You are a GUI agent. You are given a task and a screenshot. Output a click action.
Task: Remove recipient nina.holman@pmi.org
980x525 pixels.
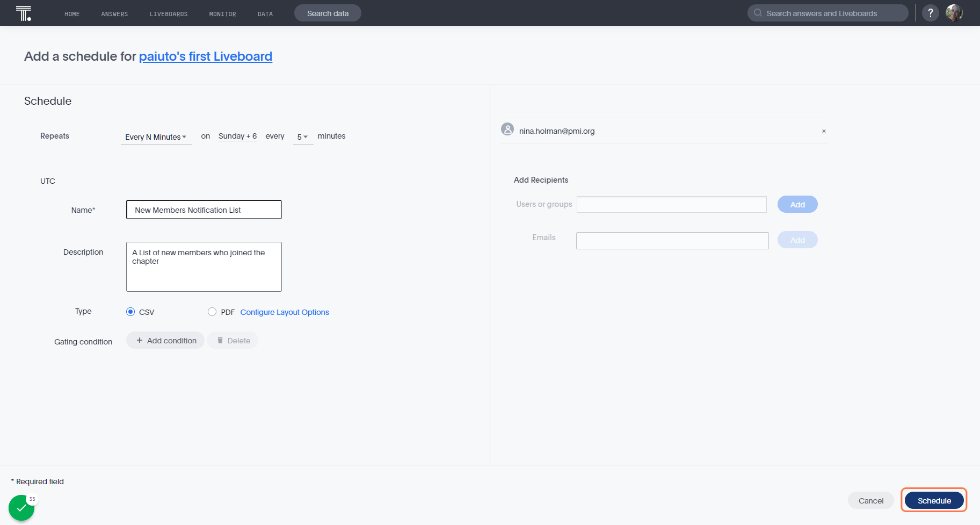824,131
